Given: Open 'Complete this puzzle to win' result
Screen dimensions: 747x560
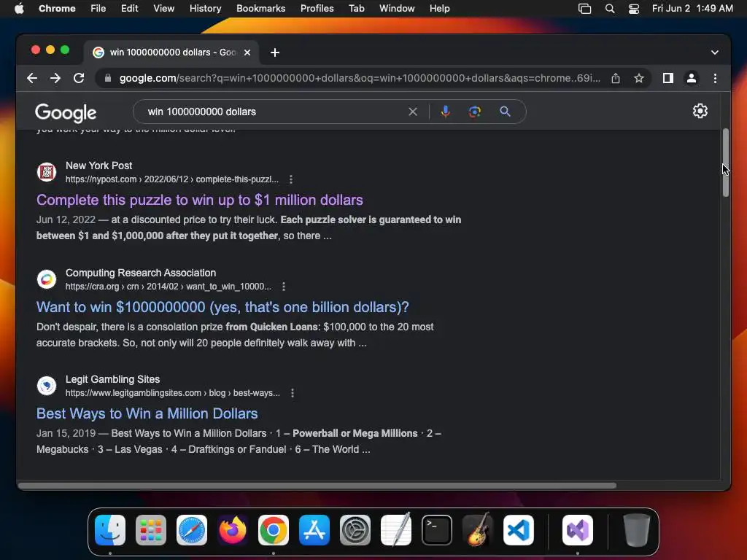Looking at the screenshot, I should click(x=200, y=200).
